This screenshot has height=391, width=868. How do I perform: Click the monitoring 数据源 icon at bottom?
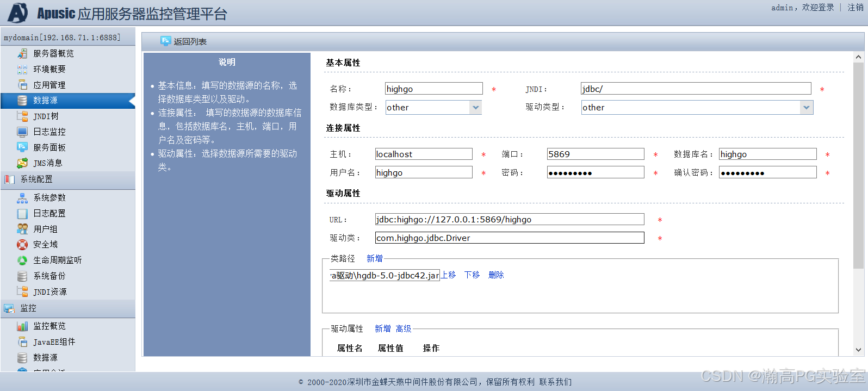(22, 358)
